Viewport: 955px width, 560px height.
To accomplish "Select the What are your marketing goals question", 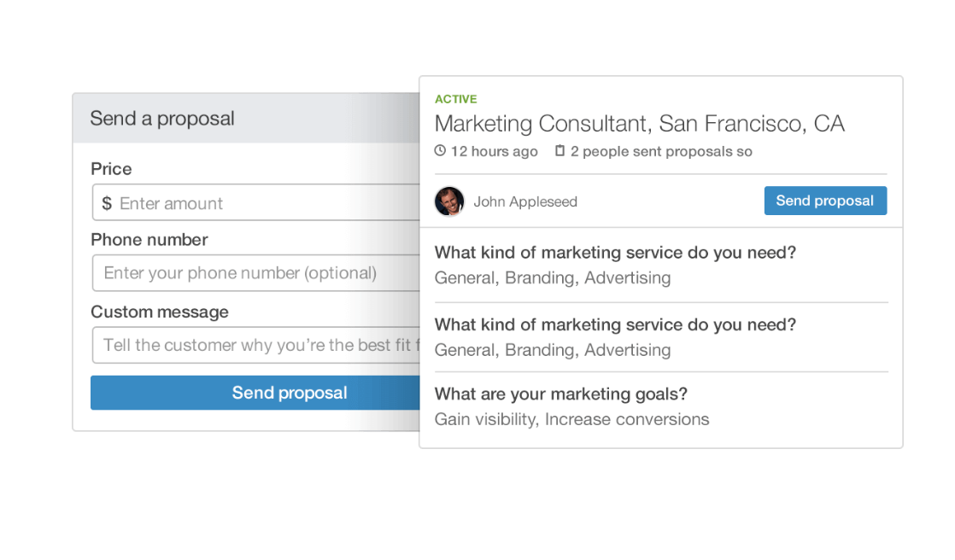I will coord(560,394).
